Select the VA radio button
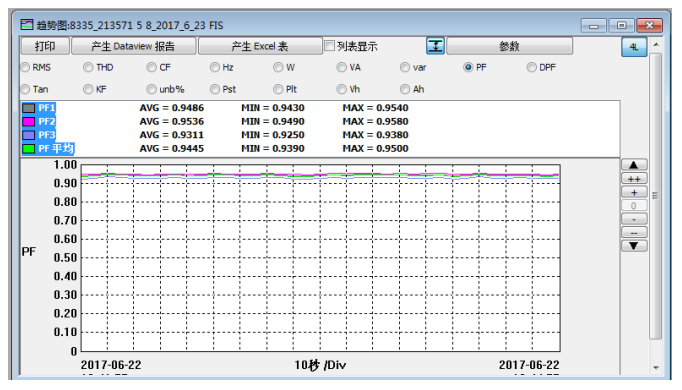The image size is (682, 390). [341, 67]
